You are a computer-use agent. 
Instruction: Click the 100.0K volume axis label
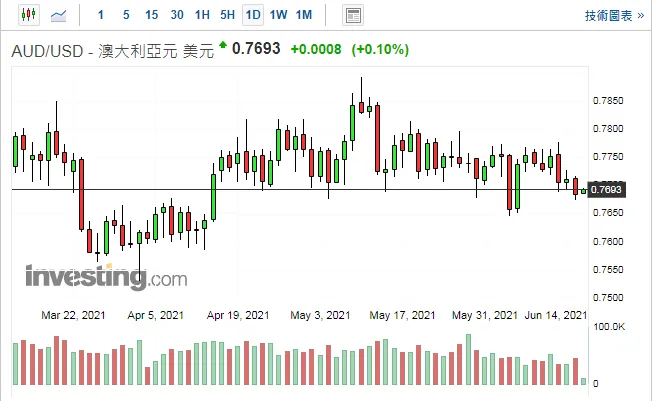click(609, 327)
